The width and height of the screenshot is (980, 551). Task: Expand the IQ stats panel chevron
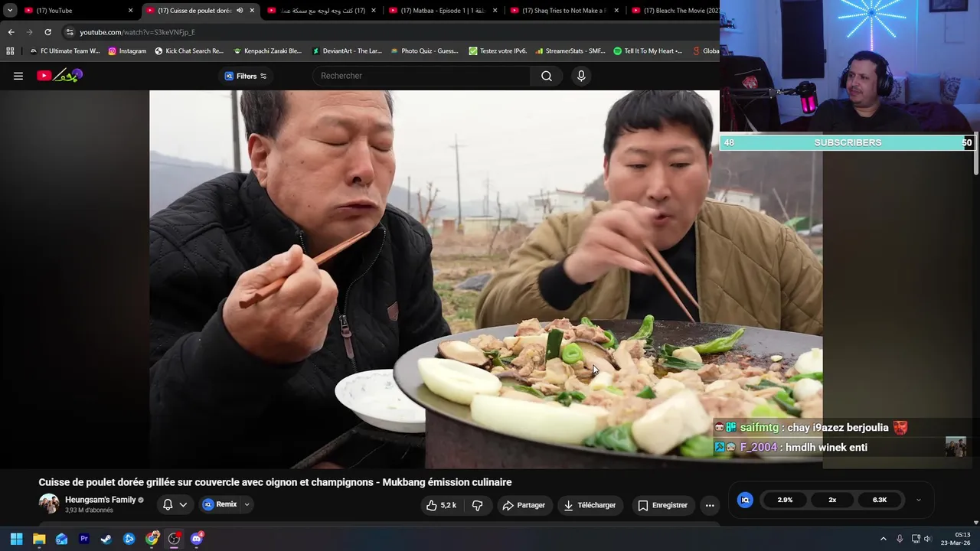[x=919, y=500]
